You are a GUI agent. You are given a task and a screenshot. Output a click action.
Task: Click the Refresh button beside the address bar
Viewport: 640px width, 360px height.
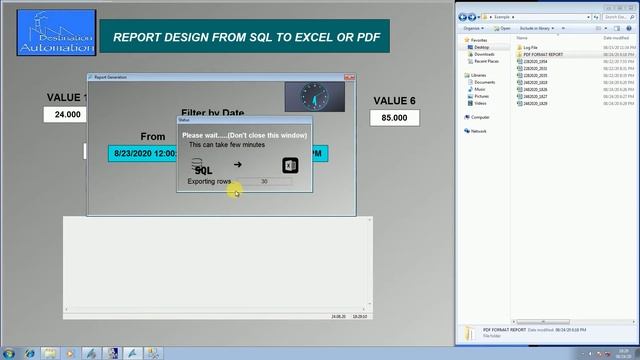596,17
